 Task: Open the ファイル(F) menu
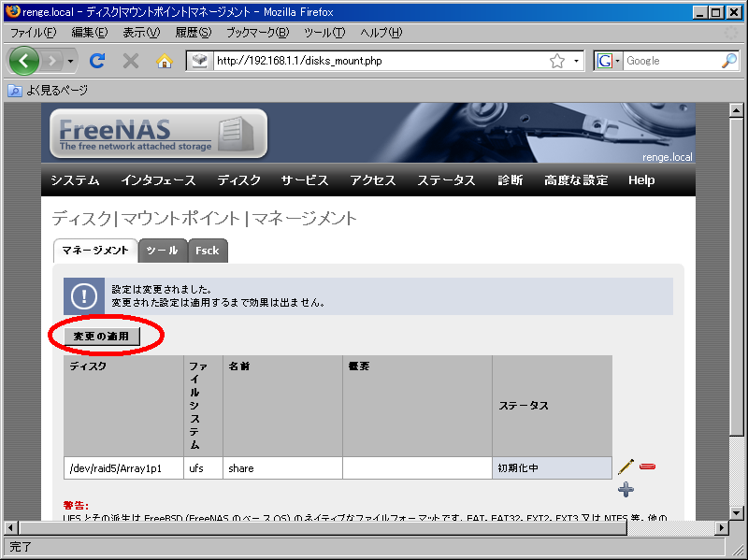(x=33, y=33)
